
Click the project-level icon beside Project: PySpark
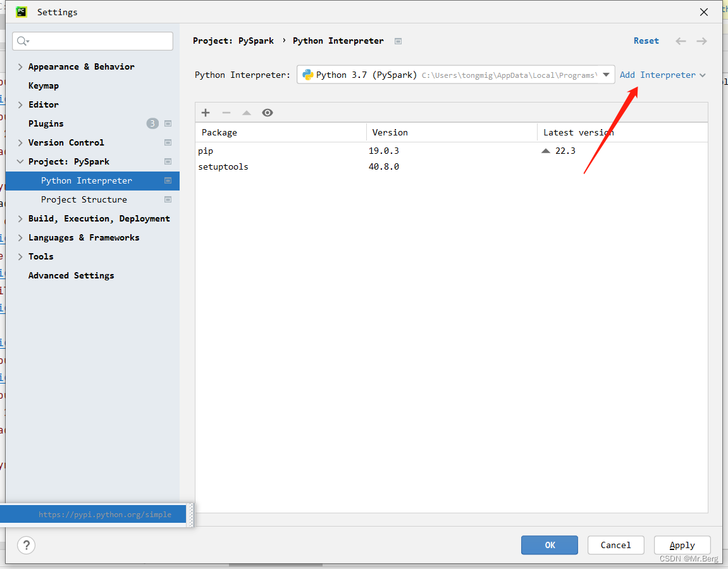[x=168, y=161]
